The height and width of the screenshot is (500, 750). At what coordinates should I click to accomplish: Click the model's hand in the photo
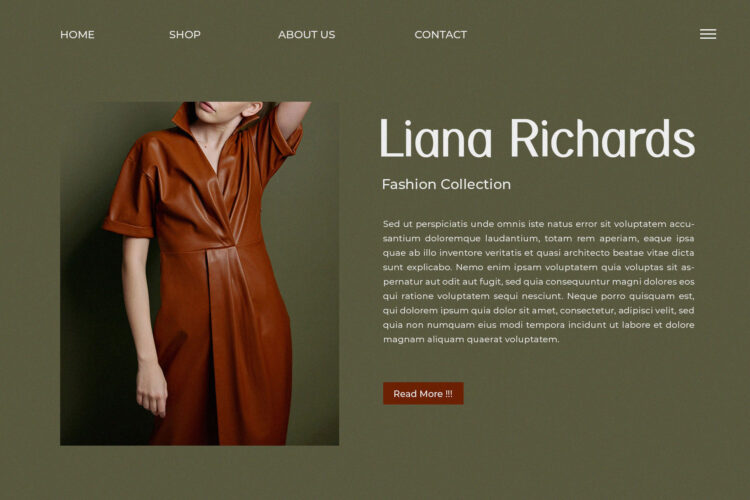152,390
